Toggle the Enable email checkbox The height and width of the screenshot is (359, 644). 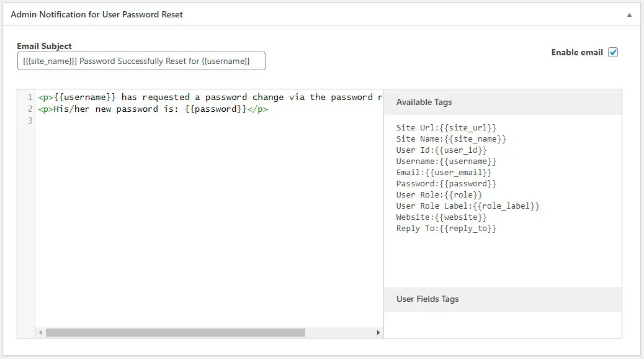tap(613, 52)
